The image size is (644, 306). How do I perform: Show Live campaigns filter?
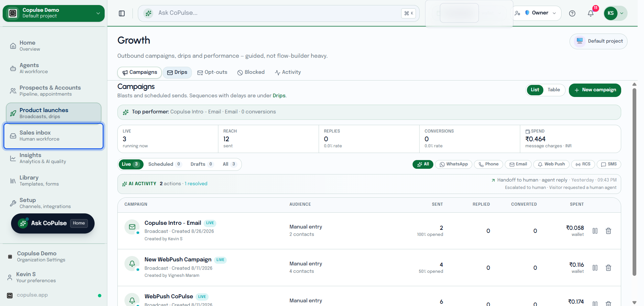click(131, 164)
